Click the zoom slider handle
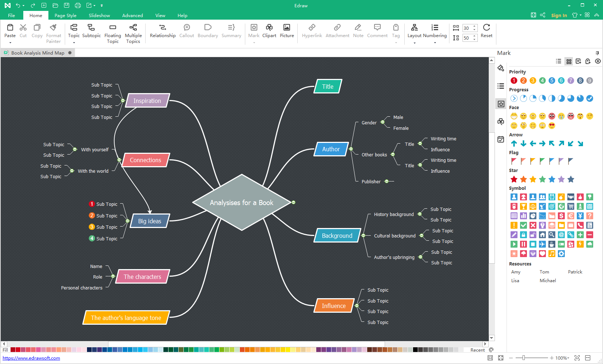603x364 pixels. pos(524,358)
